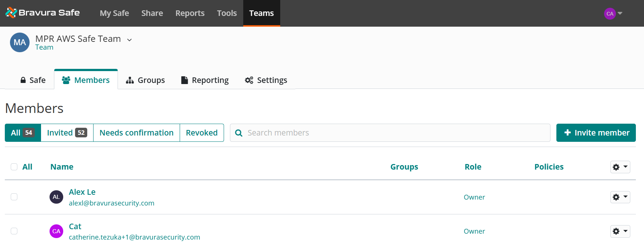Image resolution: width=644 pixels, height=244 pixels.
Task: Click the Groups column header
Action: [x=404, y=167]
